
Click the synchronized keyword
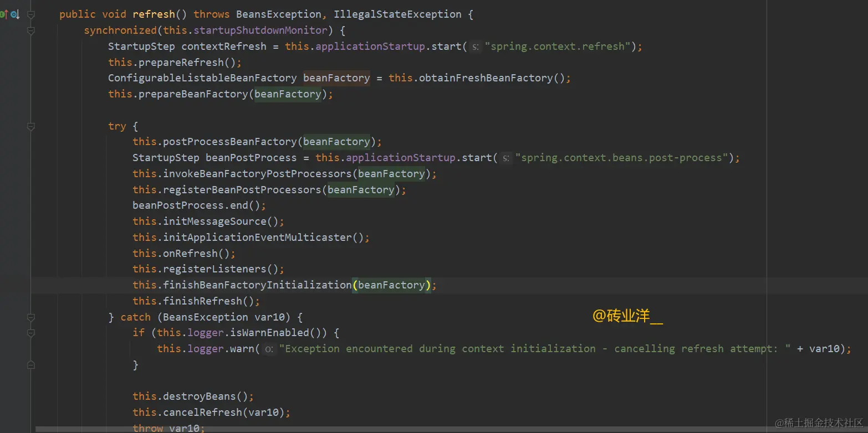120,30
